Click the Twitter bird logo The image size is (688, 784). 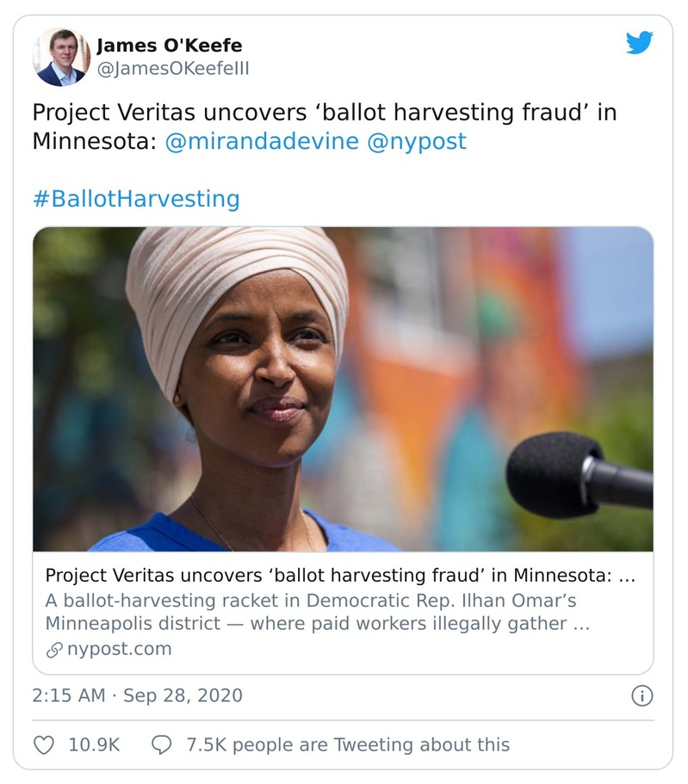tap(639, 42)
